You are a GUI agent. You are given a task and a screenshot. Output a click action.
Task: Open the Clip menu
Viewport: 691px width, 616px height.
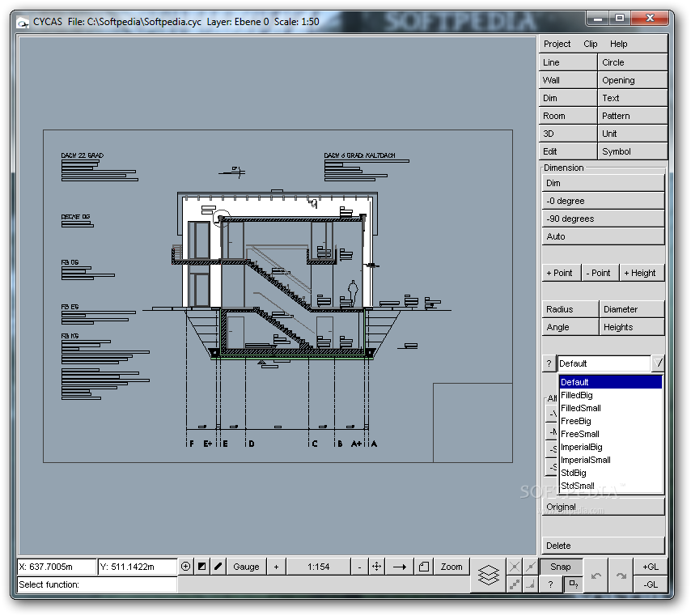[591, 44]
